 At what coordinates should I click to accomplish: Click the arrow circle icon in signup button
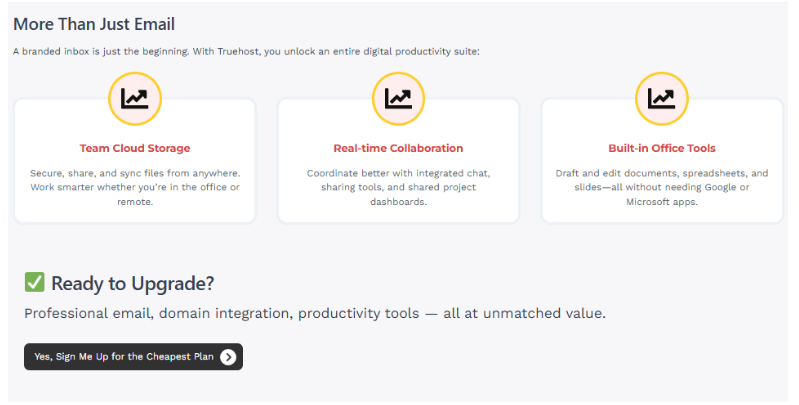click(x=228, y=357)
